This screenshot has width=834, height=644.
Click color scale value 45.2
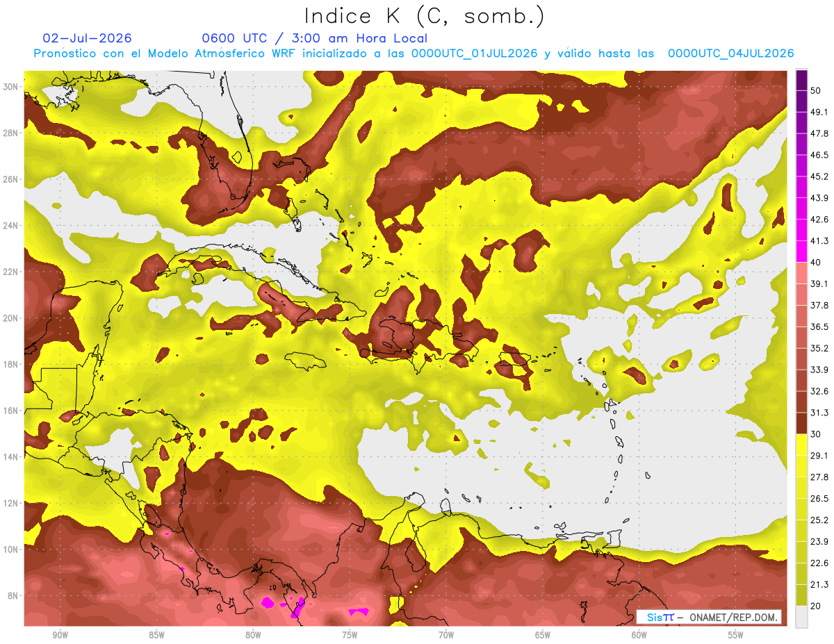[820, 176]
